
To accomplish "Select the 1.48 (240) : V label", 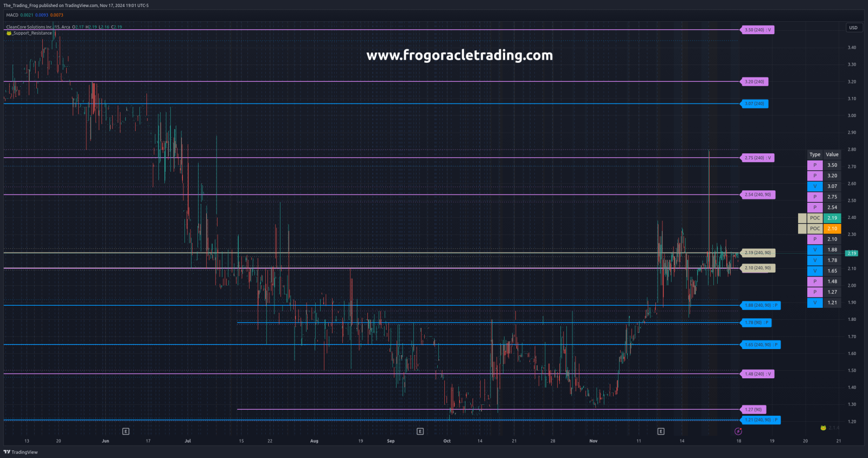I will (758, 374).
